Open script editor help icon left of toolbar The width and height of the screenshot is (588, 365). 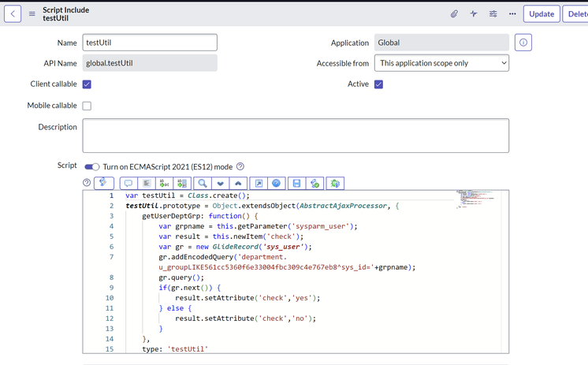click(x=87, y=183)
